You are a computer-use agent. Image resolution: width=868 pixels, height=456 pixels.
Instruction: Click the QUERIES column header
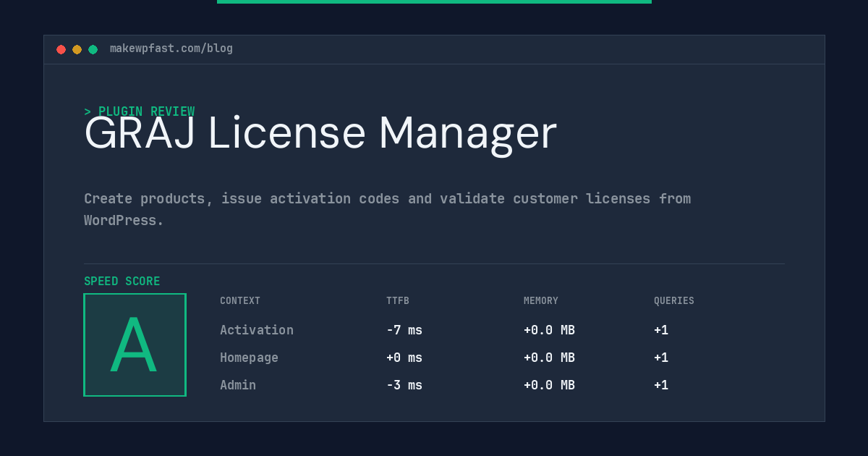(674, 301)
